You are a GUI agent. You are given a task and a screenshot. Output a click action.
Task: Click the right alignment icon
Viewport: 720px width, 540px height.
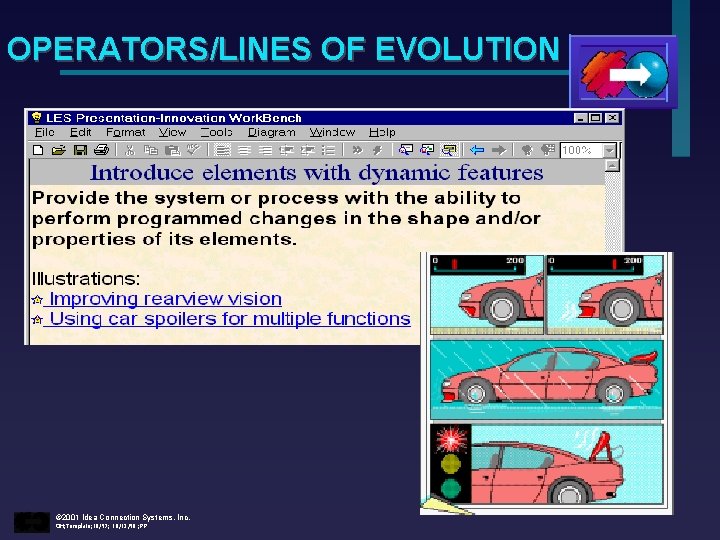pos(265,150)
